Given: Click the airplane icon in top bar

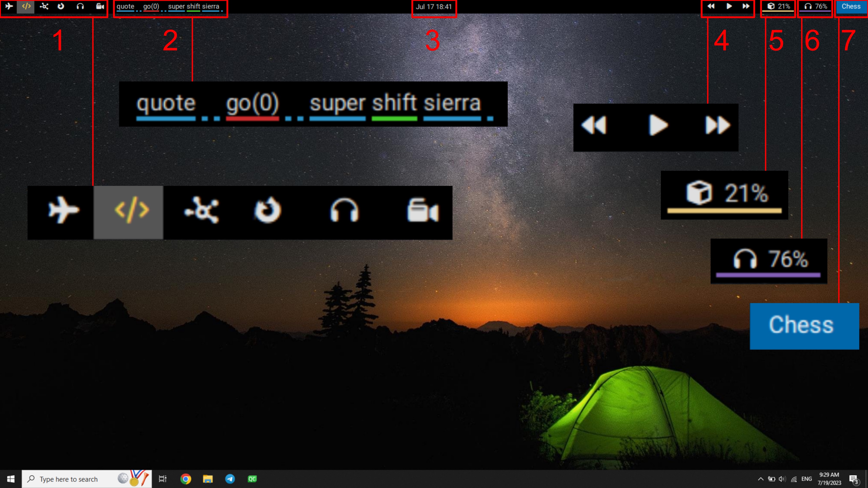Looking at the screenshot, I should pos(9,7).
